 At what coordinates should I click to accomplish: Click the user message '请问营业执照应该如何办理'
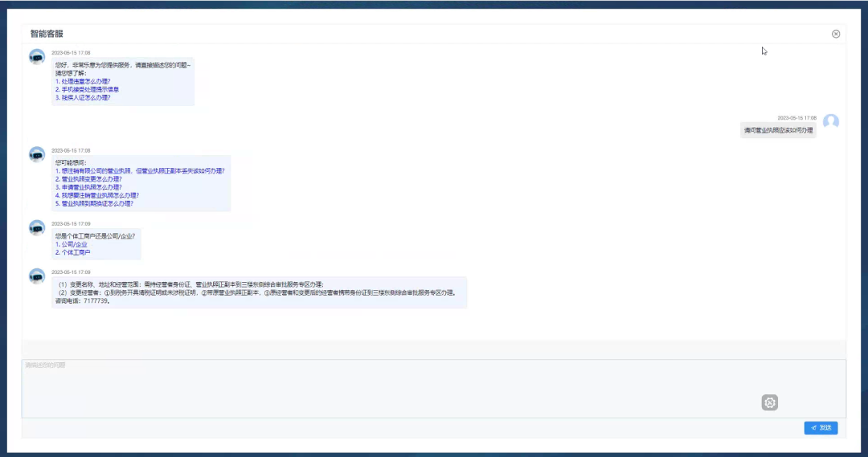[x=778, y=131]
